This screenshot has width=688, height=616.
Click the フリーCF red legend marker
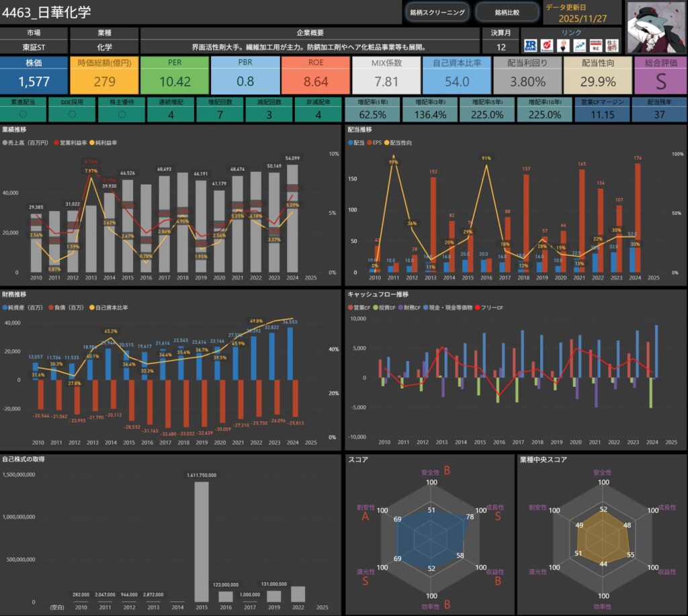coord(477,308)
